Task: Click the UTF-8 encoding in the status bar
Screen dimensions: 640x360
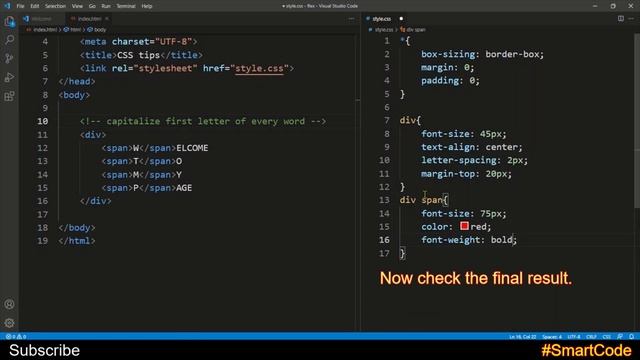Action: pyautogui.click(x=574, y=337)
